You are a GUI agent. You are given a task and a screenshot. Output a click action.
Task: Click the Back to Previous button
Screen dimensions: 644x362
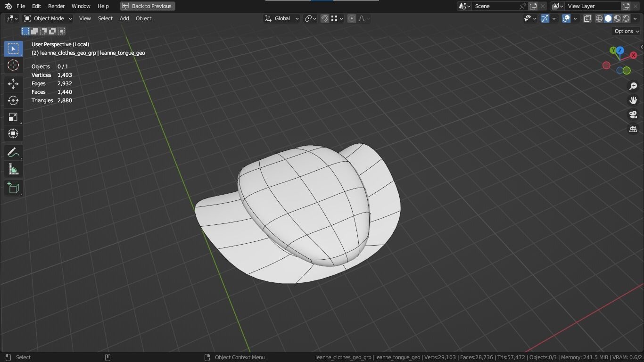147,6
